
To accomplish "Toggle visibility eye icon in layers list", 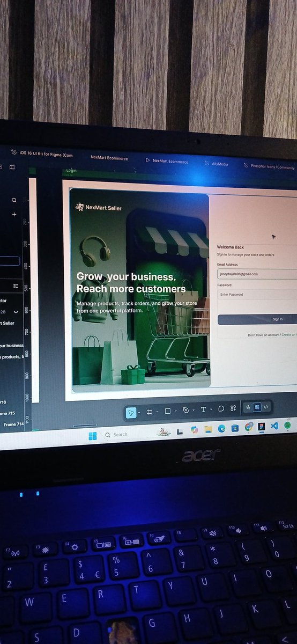I will [x=16, y=312].
